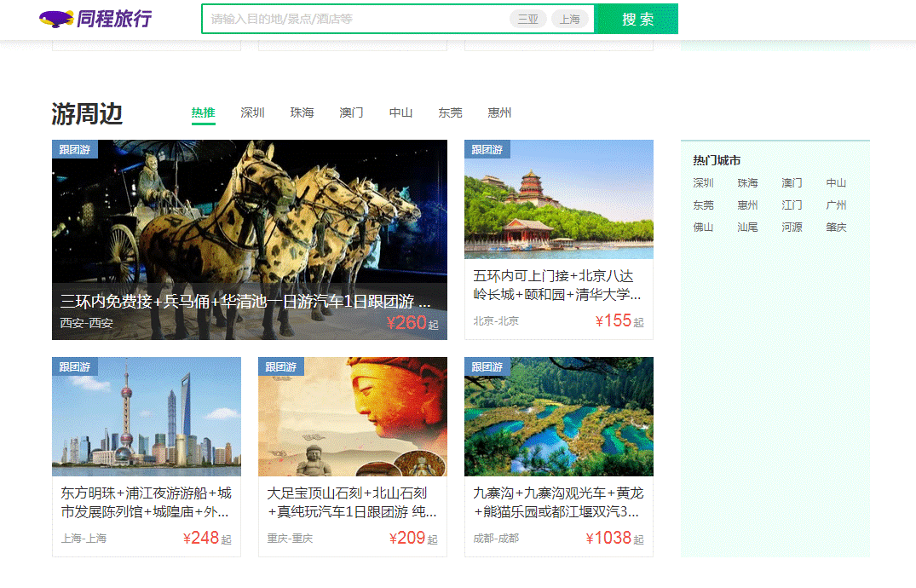Click the 九寨沟+九寨沟观光车 tour title

(x=558, y=502)
